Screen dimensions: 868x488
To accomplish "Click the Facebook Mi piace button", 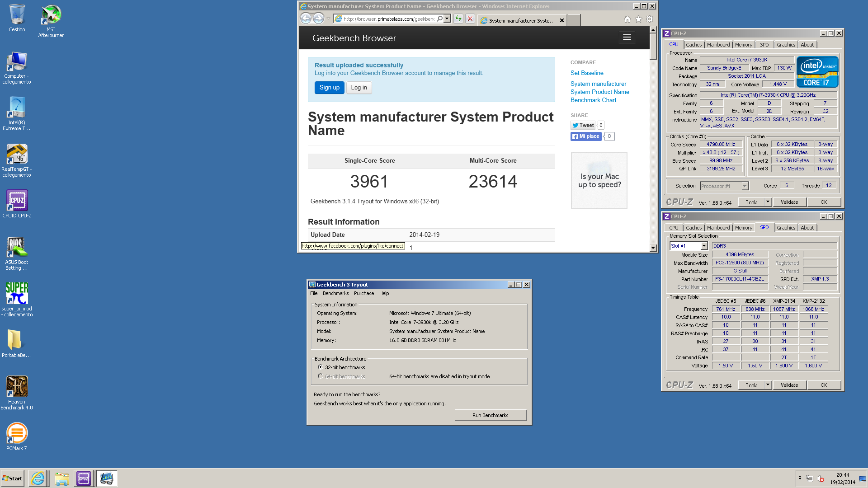I will [x=586, y=136].
